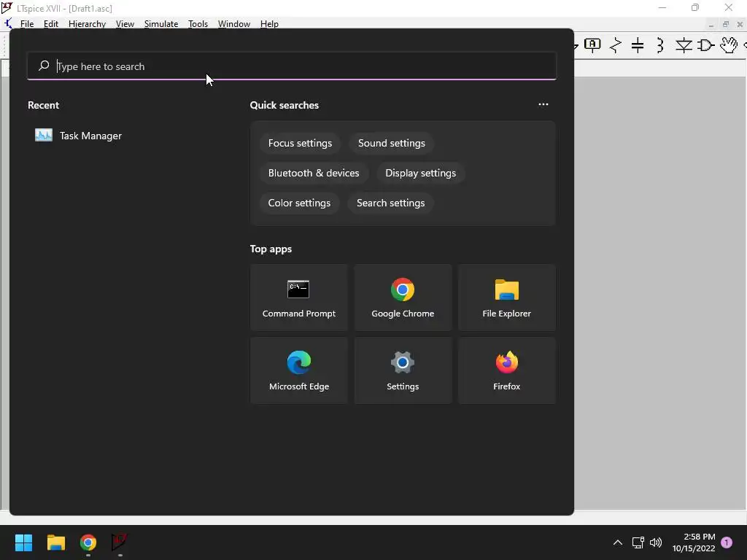Click the LTspice schematic document icon in menu bar
Screen dimensions: 747x560
click(x=8, y=24)
